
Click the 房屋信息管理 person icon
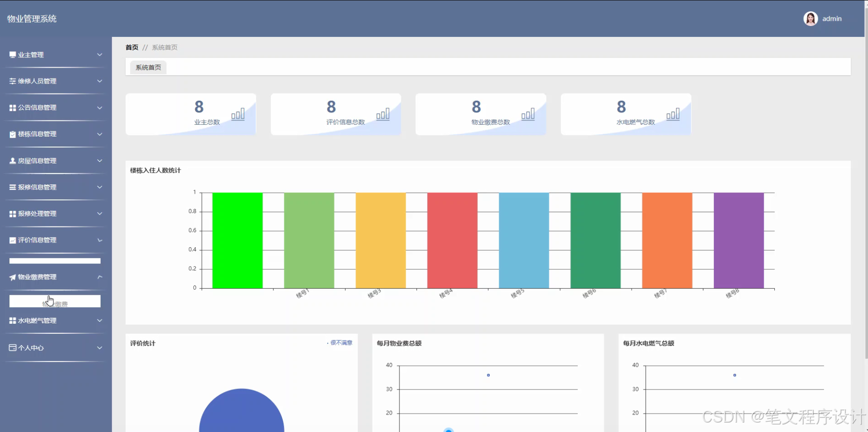pyautogui.click(x=13, y=161)
